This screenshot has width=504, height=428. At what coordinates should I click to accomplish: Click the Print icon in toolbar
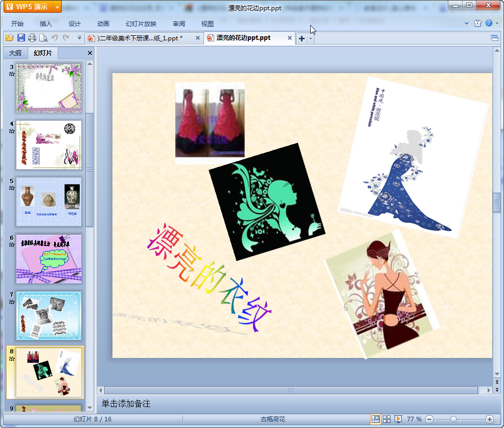[32, 38]
